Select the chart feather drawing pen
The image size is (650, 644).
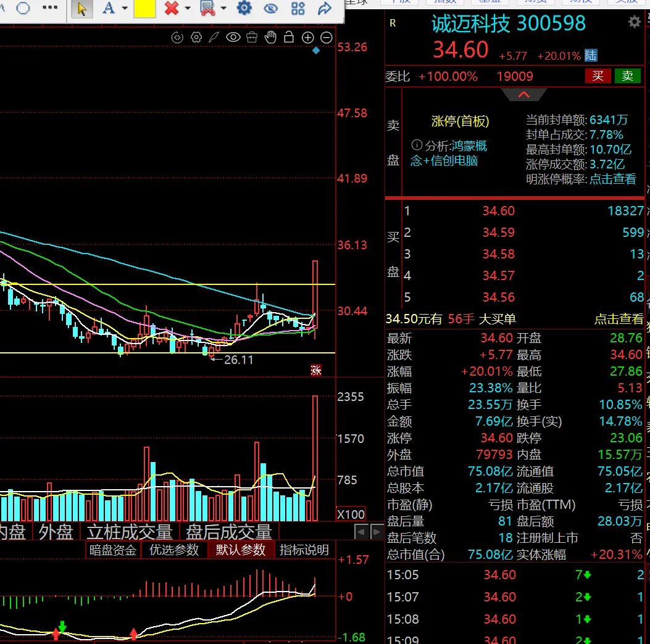(214, 38)
